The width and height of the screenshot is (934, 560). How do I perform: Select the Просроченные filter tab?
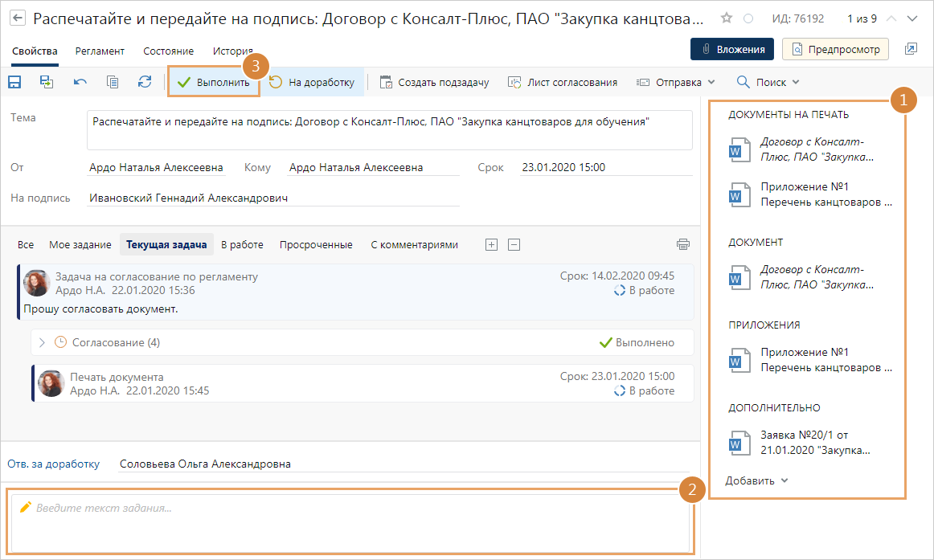tap(316, 244)
